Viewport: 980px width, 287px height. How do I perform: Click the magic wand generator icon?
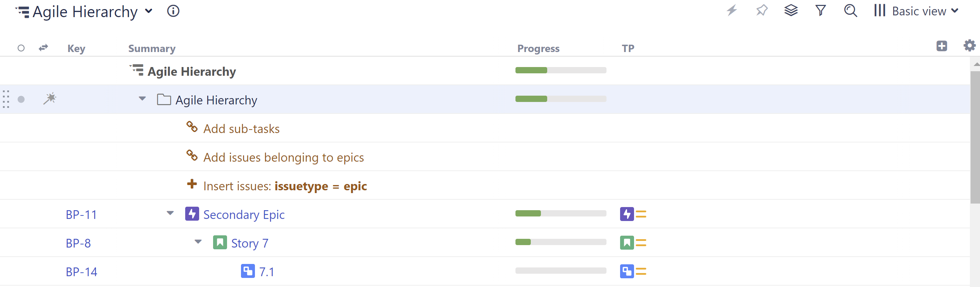pos(50,98)
